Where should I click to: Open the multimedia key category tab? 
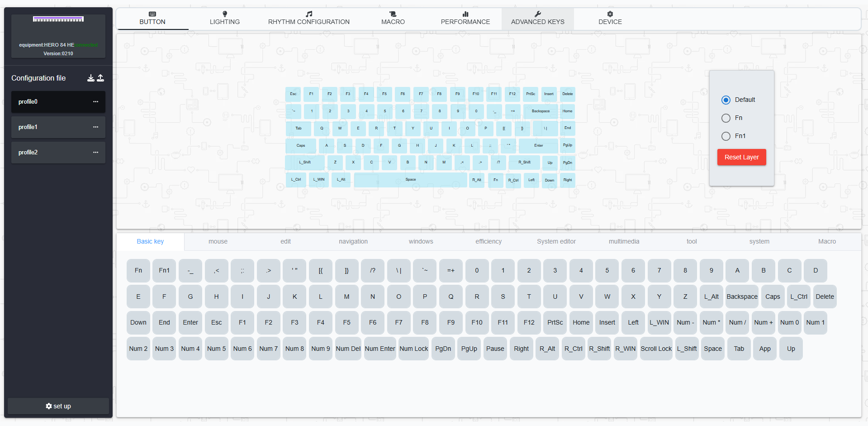point(624,242)
